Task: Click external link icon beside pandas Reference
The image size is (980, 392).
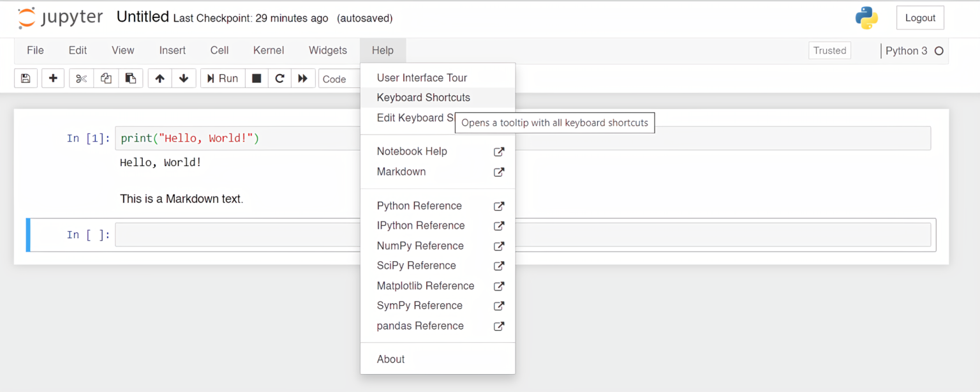Action: (499, 326)
